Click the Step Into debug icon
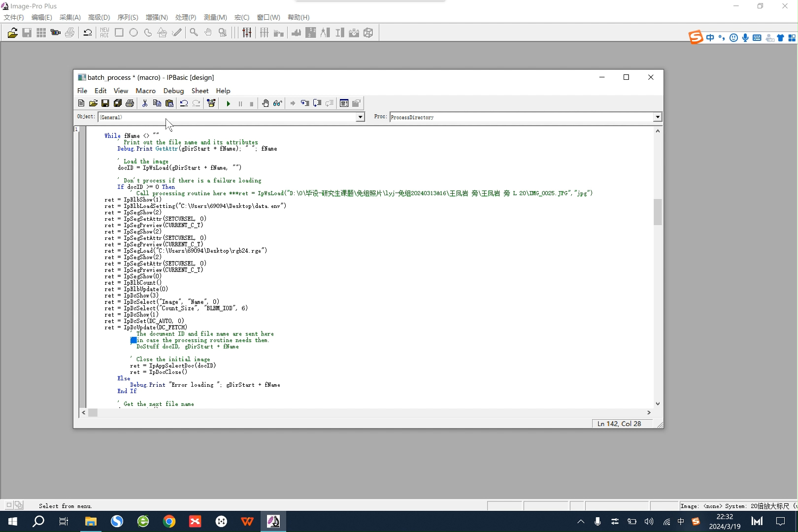This screenshot has height=532, width=798. point(305,103)
